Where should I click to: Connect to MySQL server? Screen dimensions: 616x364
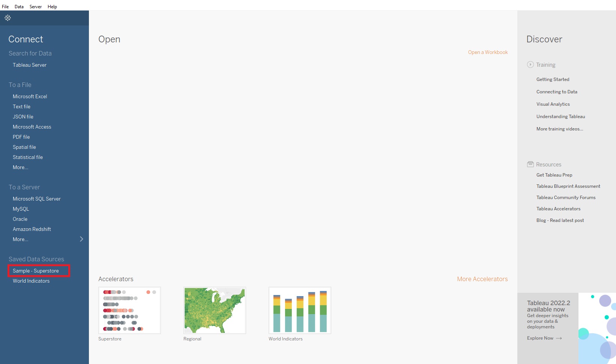21,209
